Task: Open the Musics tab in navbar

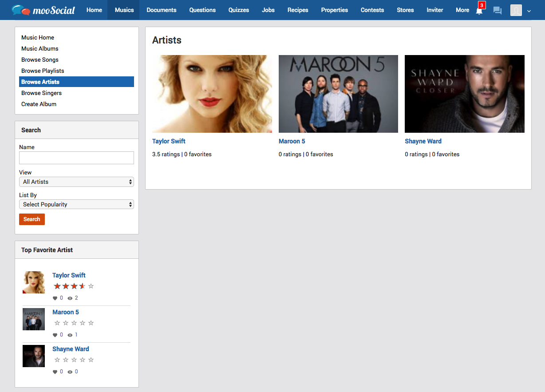Action: (x=124, y=10)
